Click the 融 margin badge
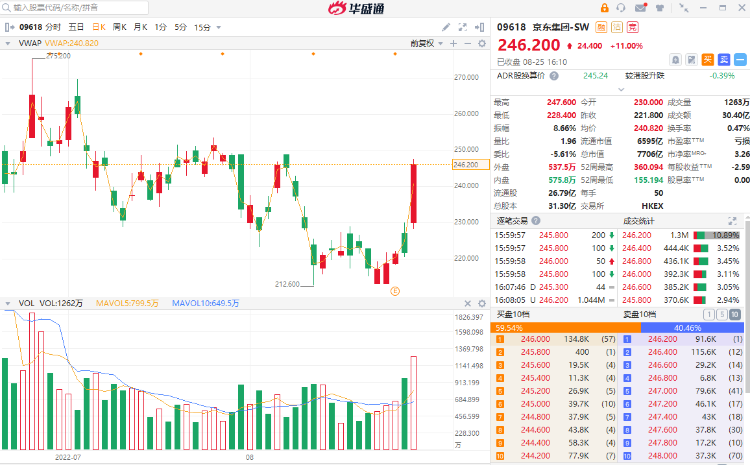The height and width of the screenshot is (465, 750). [x=601, y=27]
